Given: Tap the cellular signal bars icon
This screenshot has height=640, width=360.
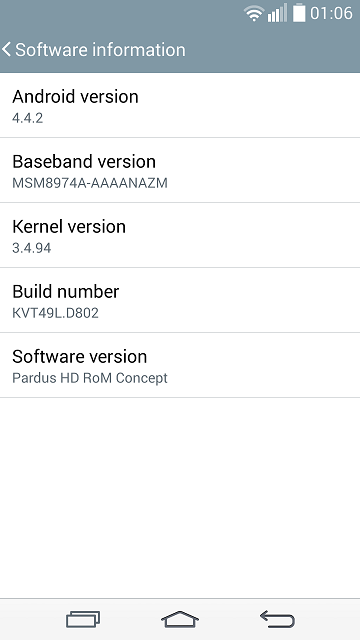Looking at the screenshot, I should [x=277, y=13].
